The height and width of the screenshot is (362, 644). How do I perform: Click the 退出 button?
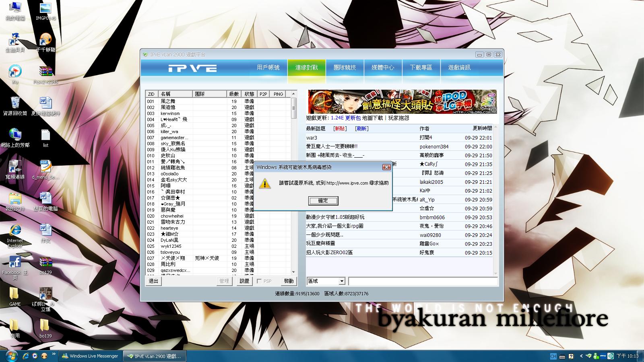[153, 281]
